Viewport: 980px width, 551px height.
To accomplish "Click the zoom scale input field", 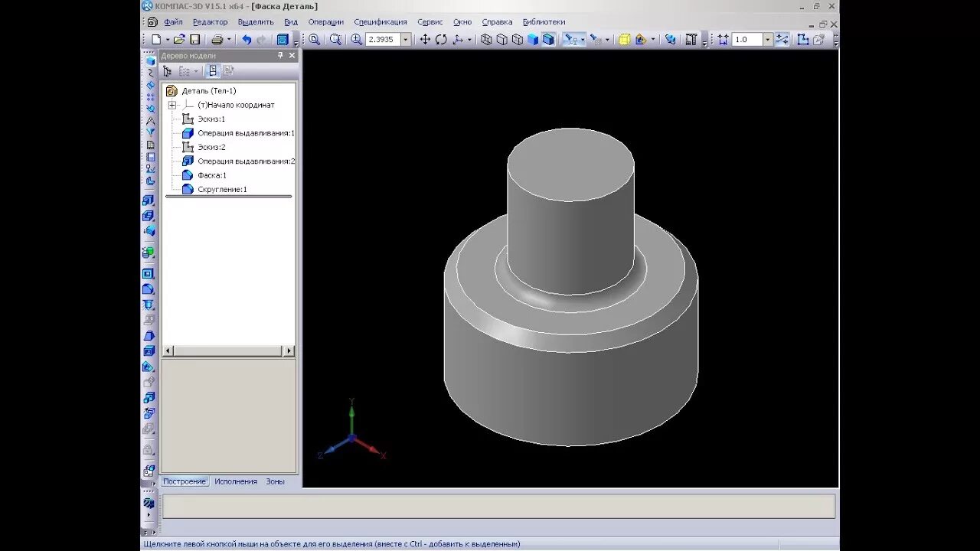I will [x=383, y=39].
